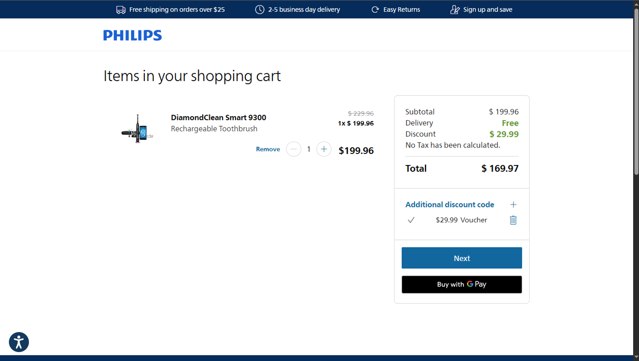Viewport: 639px width, 361px height.
Task: Click the Easy Returns arrow icon
Action: click(375, 10)
